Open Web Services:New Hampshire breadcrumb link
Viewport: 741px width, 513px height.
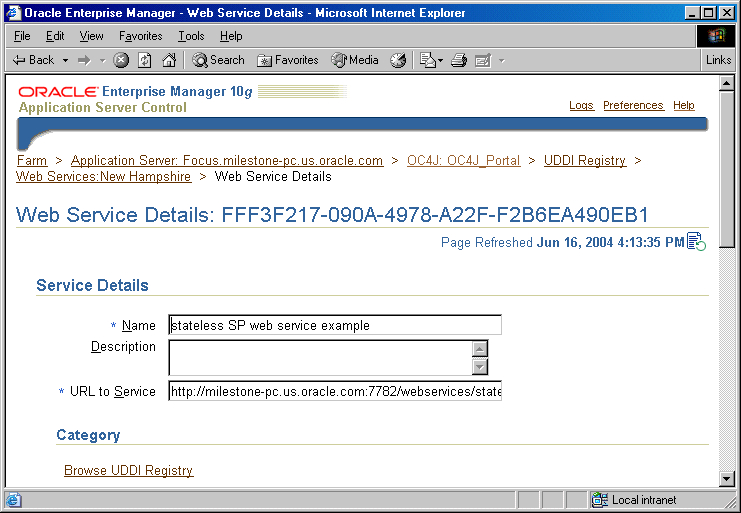(x=103, y=177)
